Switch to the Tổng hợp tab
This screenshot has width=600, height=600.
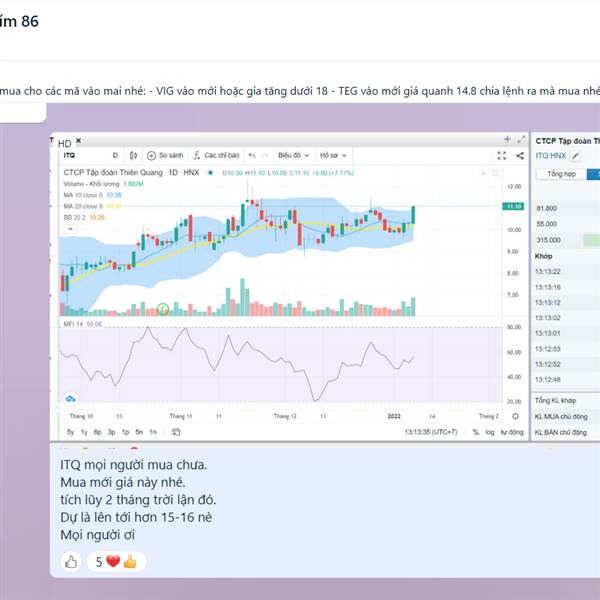coord(561,174)
